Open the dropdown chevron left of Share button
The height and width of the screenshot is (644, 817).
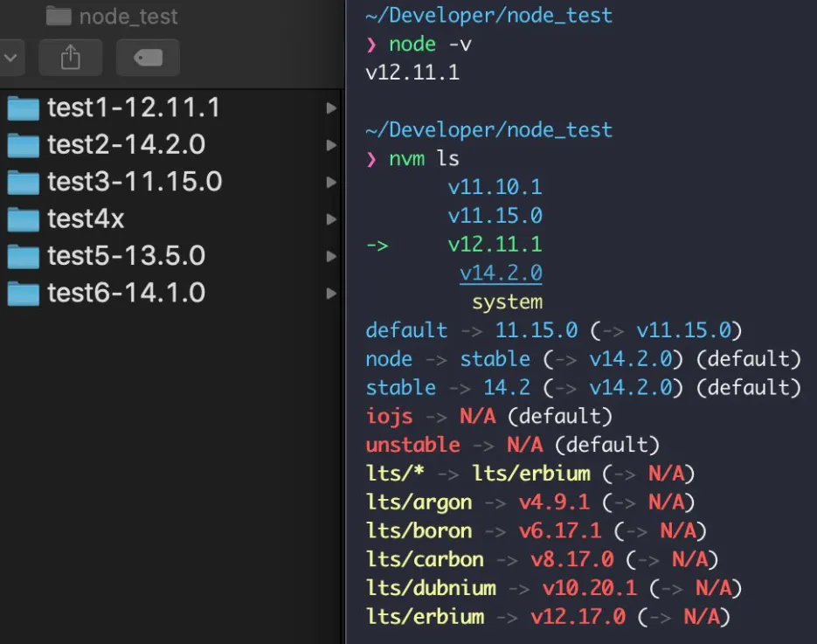pyautogui.click(x=11, y=58)
